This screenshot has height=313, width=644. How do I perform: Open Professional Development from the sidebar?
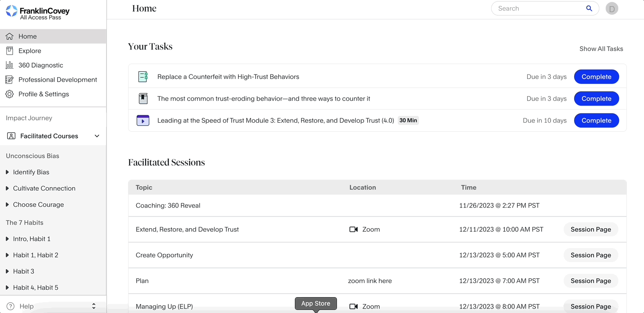click(x=57, y=79)
